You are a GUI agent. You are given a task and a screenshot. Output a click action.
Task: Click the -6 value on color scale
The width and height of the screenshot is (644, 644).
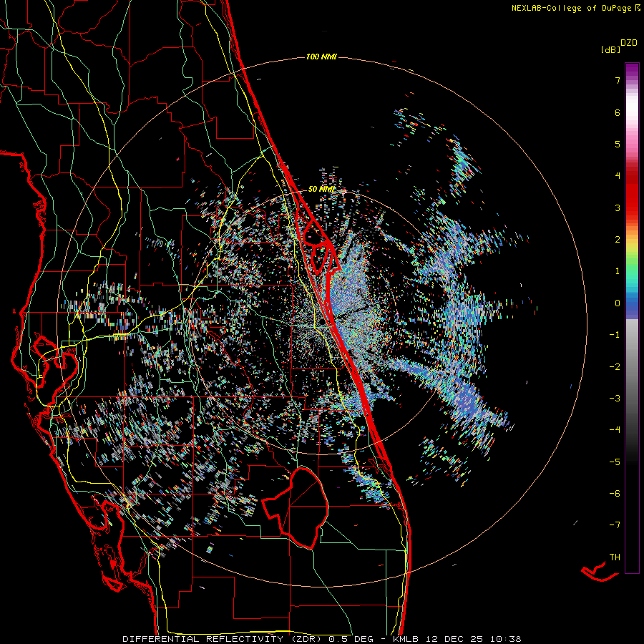tap(615, 494)
